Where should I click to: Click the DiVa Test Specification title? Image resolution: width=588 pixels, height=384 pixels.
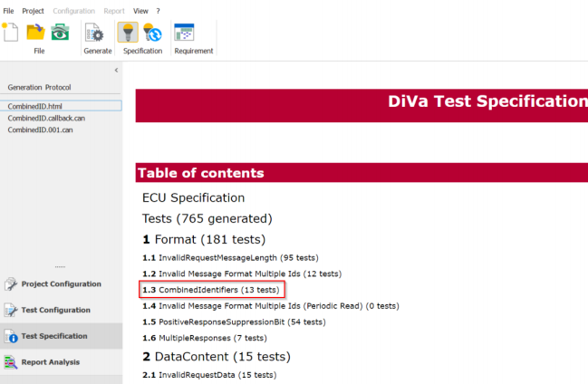(x=487, y=101)
